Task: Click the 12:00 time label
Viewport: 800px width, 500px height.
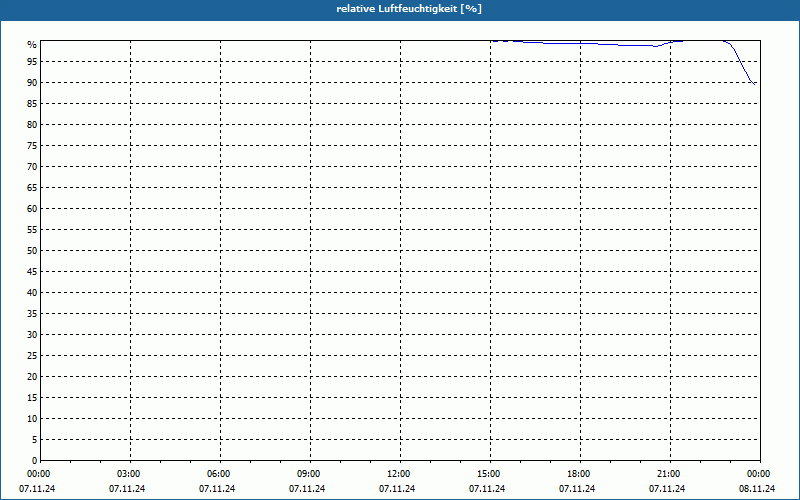Action: 398,474
